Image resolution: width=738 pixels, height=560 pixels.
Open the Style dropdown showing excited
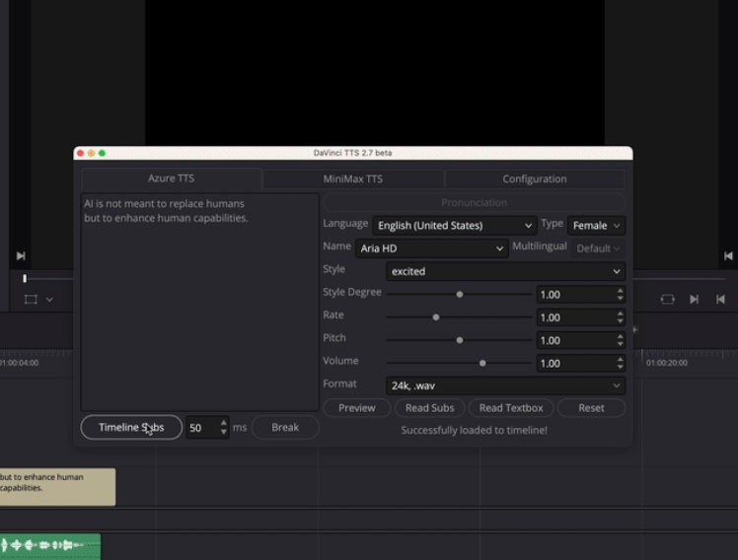click(x=505, y=271)
